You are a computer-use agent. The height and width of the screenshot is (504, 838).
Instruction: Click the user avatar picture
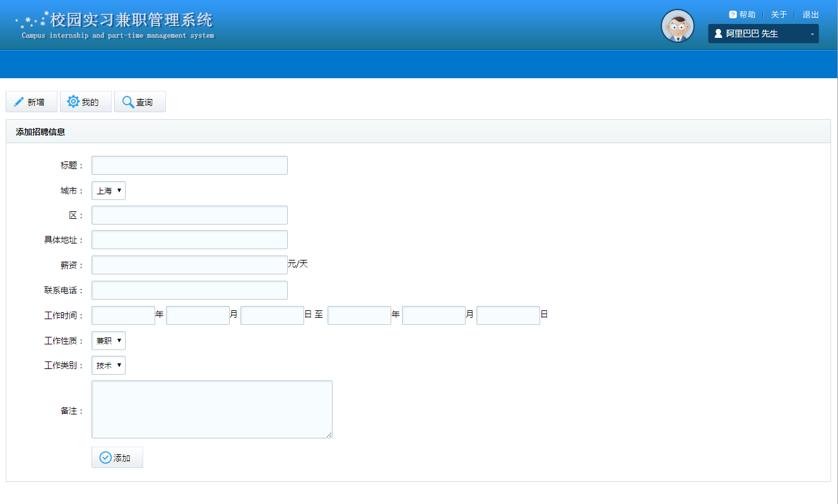tap(678, 26)
